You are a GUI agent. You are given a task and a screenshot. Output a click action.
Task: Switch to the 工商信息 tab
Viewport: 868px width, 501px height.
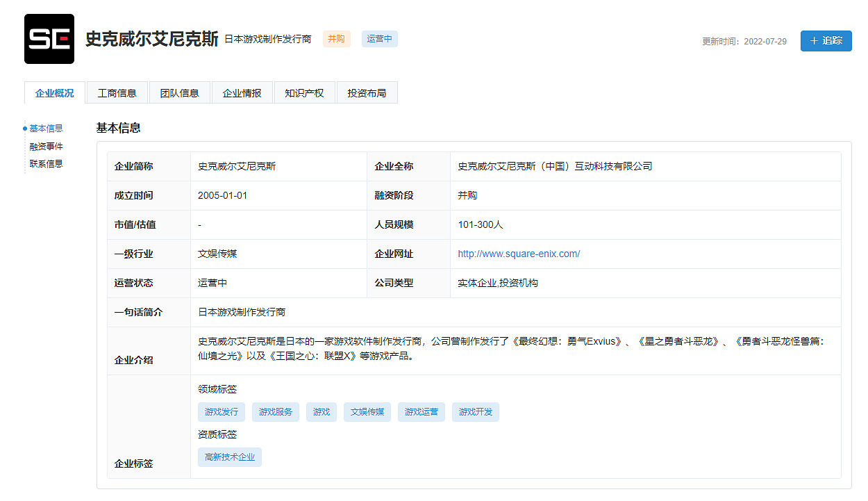coord(117,92)
